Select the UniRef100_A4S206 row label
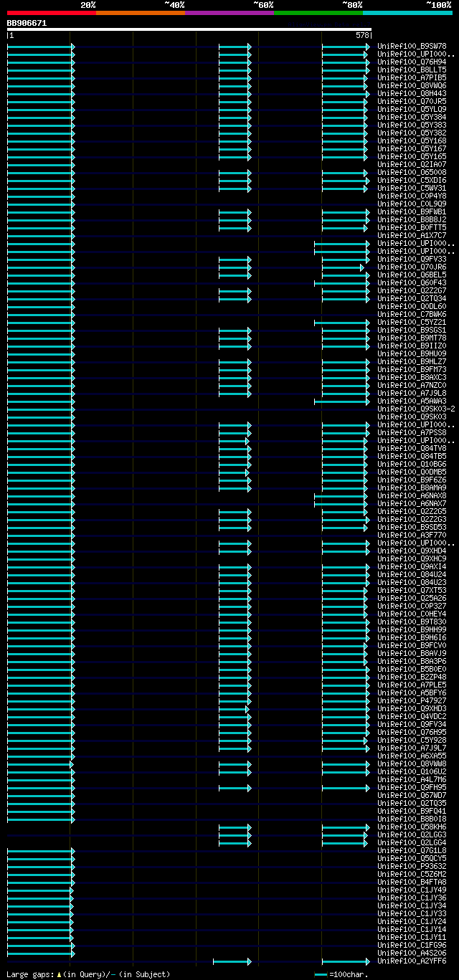Viewport: 459px width, 980px height. pyautogui.click(x=412, y=953)
